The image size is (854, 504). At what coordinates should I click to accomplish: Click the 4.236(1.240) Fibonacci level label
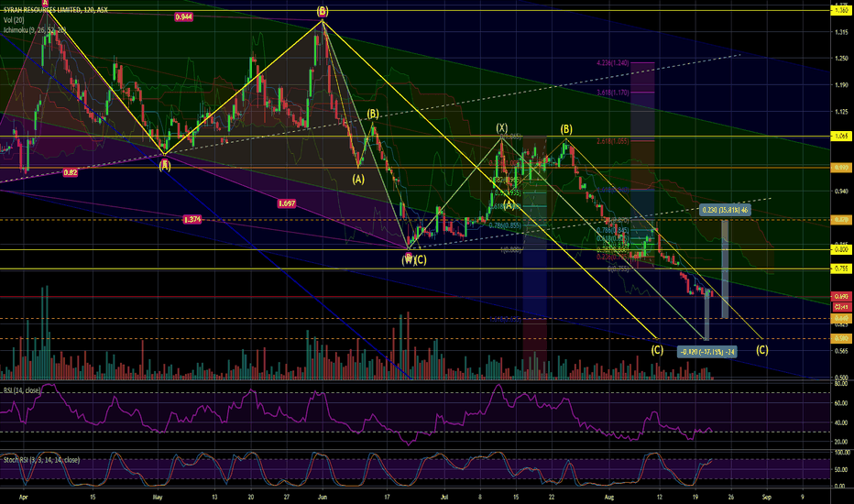613,63
